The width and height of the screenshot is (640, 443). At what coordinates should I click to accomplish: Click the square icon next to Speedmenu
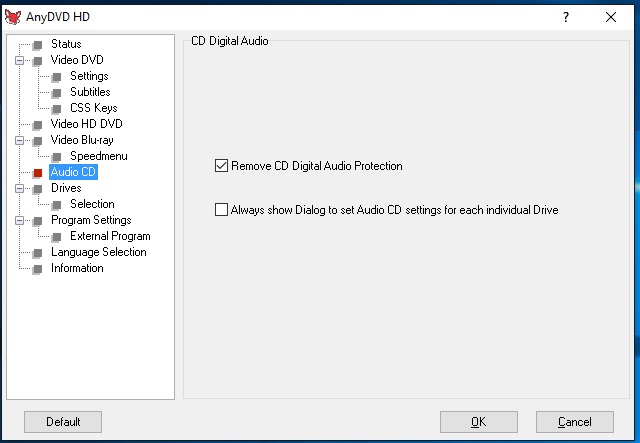[57, 156]
